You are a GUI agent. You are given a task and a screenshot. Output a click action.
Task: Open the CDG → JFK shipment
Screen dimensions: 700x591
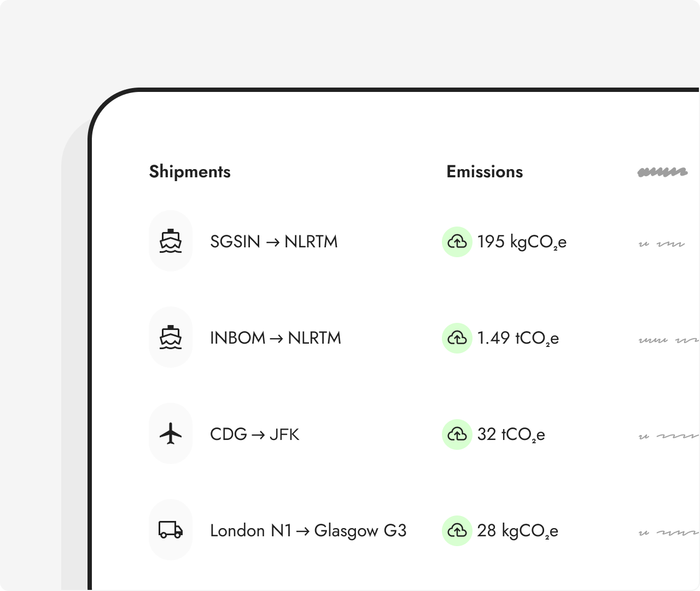point(255,434)
